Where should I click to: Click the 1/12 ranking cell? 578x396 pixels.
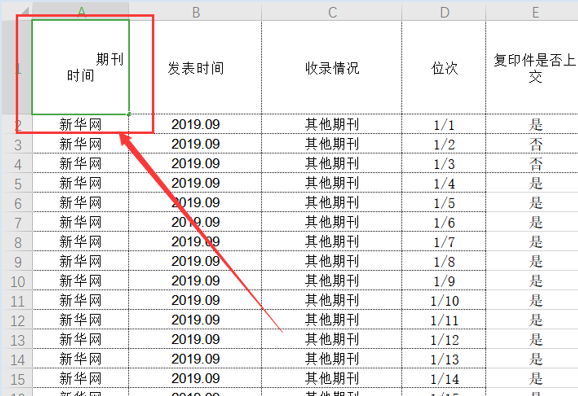tap(444, 339)
